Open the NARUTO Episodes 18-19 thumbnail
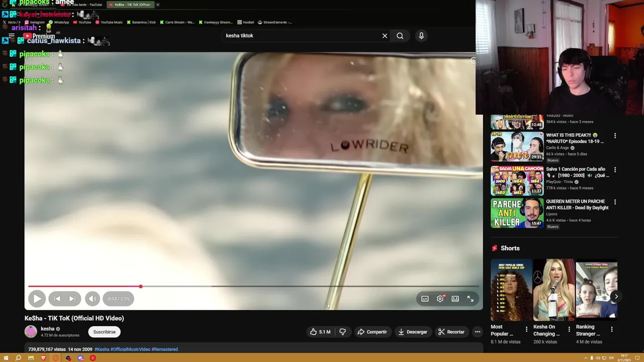The width and height of the screenshot is (644, 362). point(517,147)
